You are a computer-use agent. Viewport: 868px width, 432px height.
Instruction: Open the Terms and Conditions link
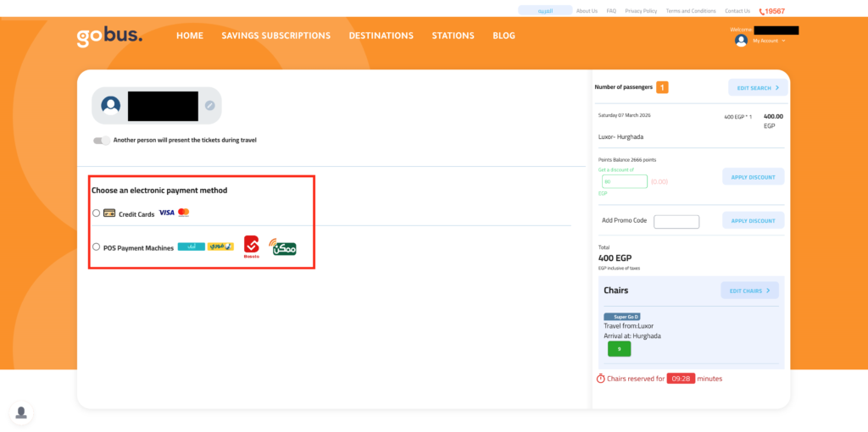691,11
